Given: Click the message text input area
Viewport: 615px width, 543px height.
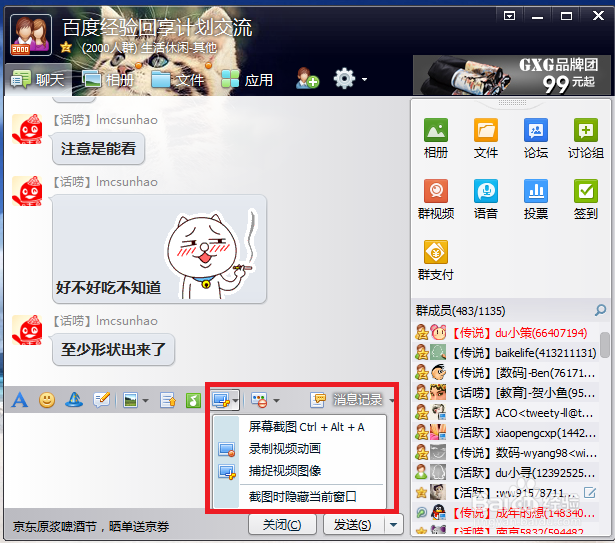Looking at the screenshot, I should click(x=106, y=460).
